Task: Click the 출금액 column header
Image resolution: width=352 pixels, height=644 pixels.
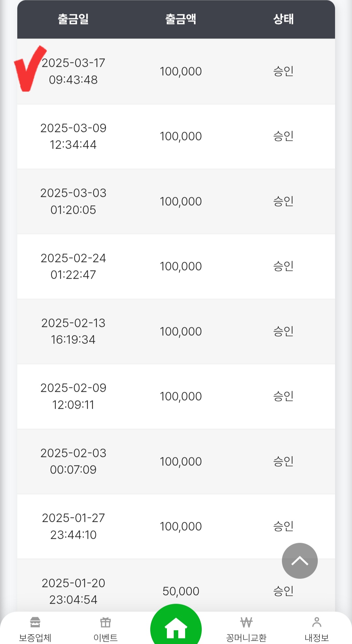Action: pos(181,19)
